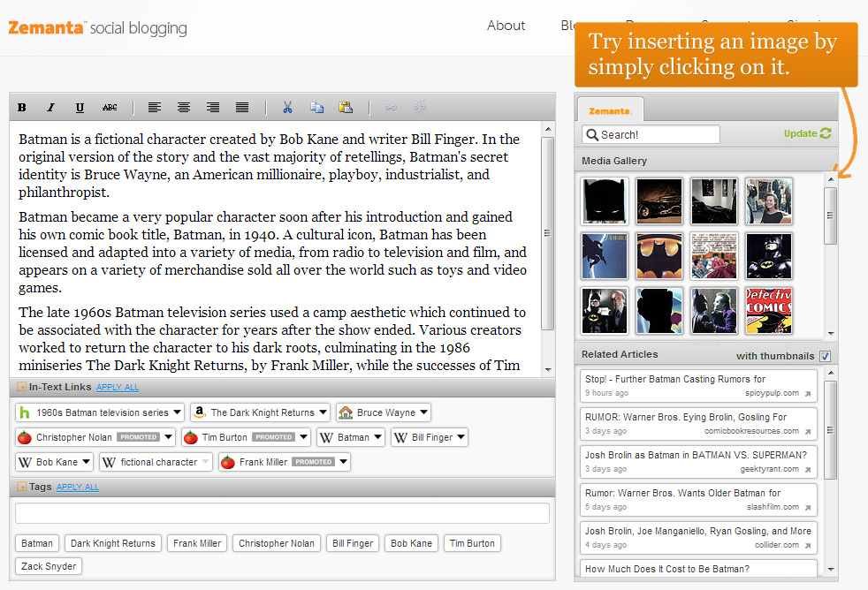Open 'Stop! - Further Batman Casting Rumors' article
The width and height of the screenshot is (868, 590).
[698, 385]
